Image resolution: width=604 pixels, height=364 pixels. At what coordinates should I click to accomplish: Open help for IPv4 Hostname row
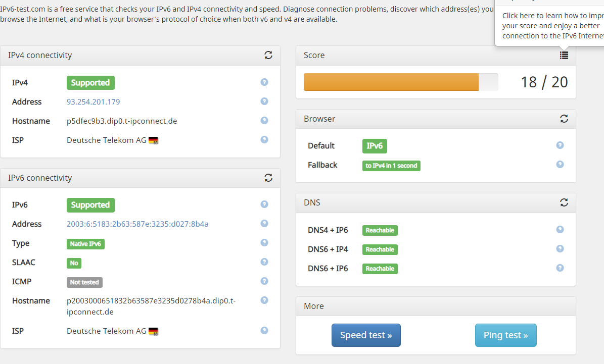tap(264, 121)
